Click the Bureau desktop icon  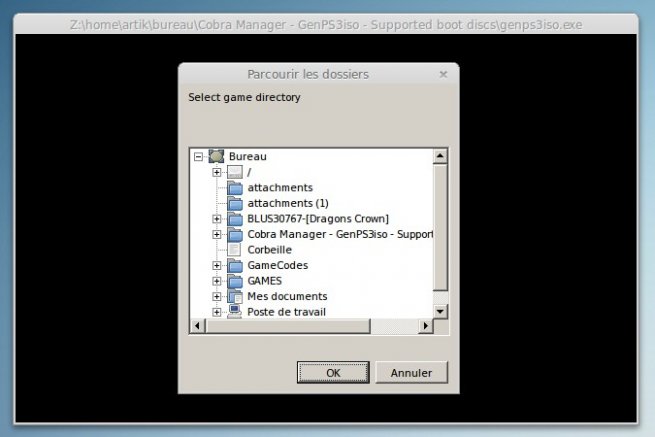(216, 157)
